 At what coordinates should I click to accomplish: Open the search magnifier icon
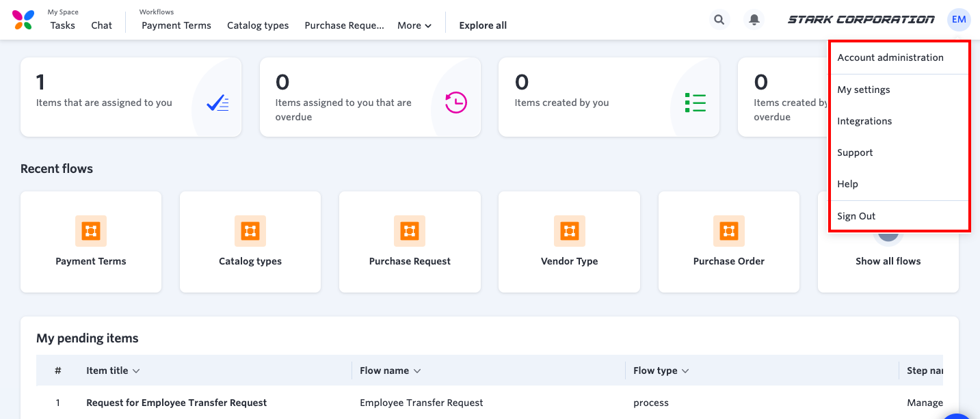pyautogui.click(x=719, y=20)
